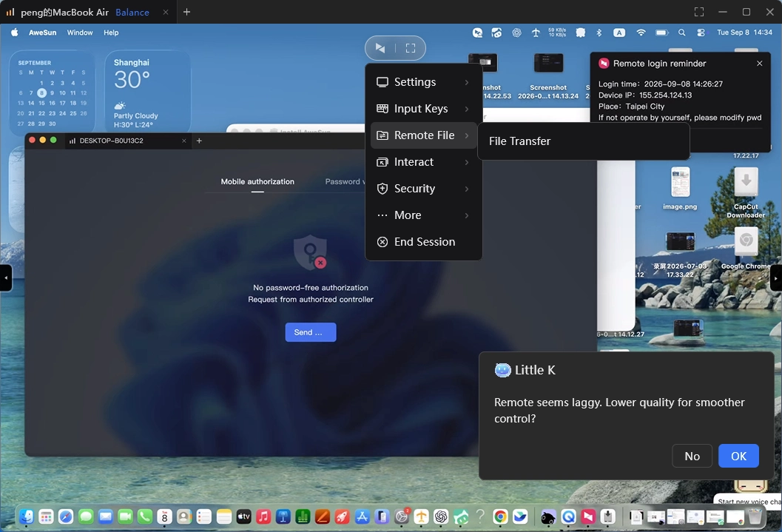Open the remote control toolbar menu icon
Screen dimensions: 782x532
click(x=380, y=48)
